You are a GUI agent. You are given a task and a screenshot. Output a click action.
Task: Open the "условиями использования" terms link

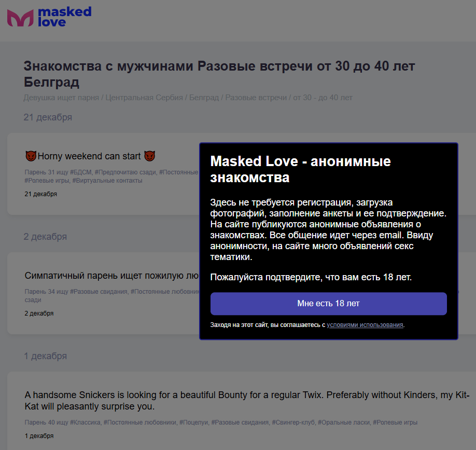coord(365,325)
